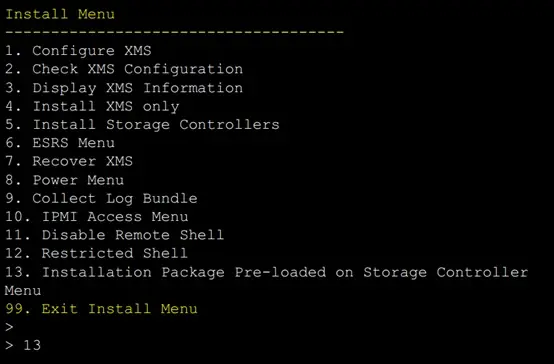Click the Install Menu heading text
554x364 pixels.
pos(60,14)
